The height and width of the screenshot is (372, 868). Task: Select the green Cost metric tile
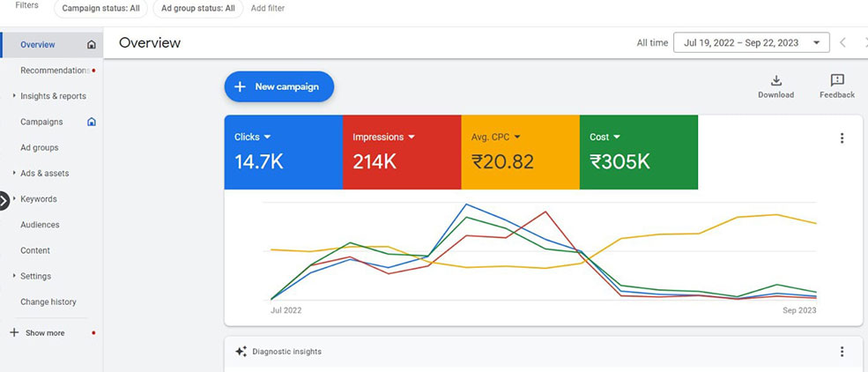638,152
